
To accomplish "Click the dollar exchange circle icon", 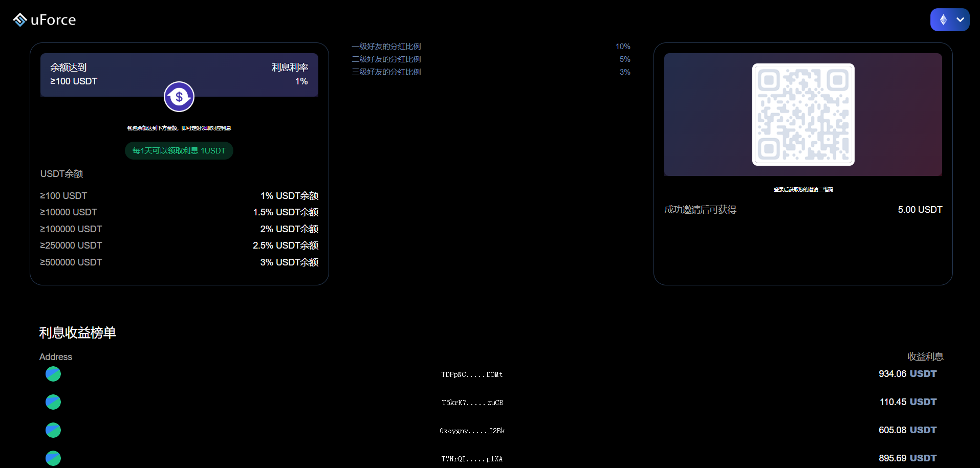I will click(179, 96).
